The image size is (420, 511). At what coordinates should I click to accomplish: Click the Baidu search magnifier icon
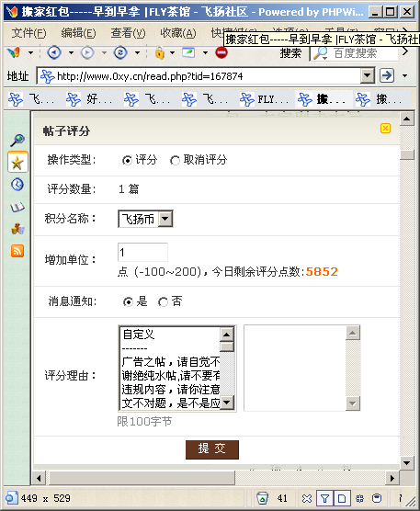point(321,53)
